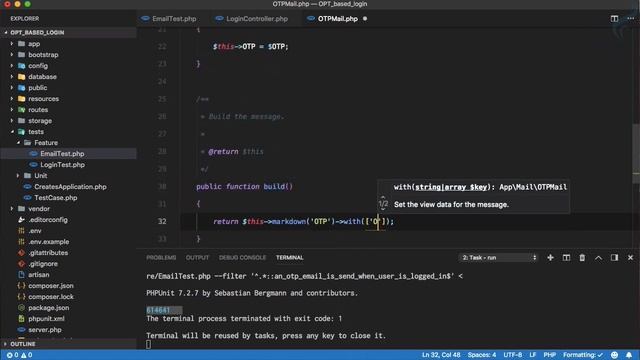This screenshot has height=360, width=640.
Task: Open the .gitattributes file
Action: [x=48, y=253]
